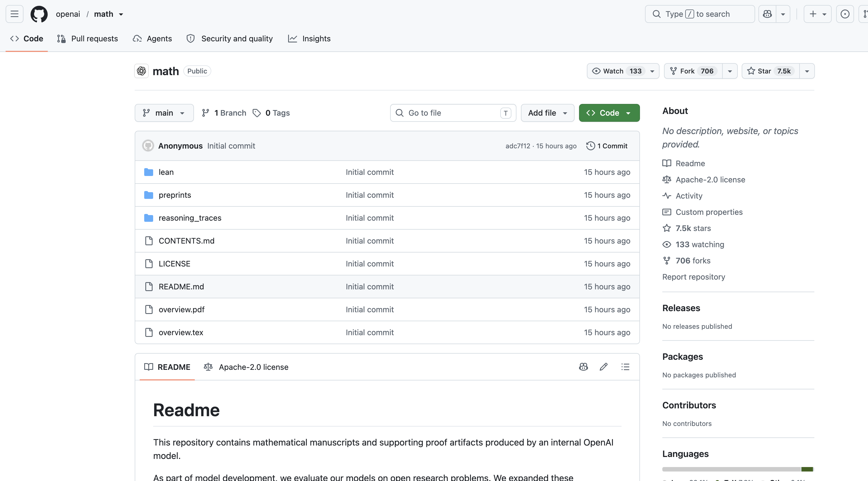Open the Activity link in About

689,196
